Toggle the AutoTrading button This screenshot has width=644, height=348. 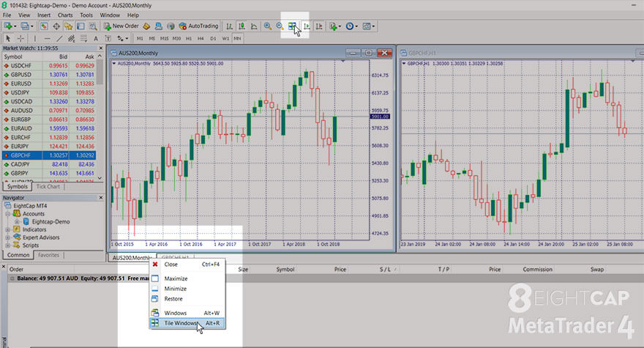pyautogui.click(x=199, y=26)
